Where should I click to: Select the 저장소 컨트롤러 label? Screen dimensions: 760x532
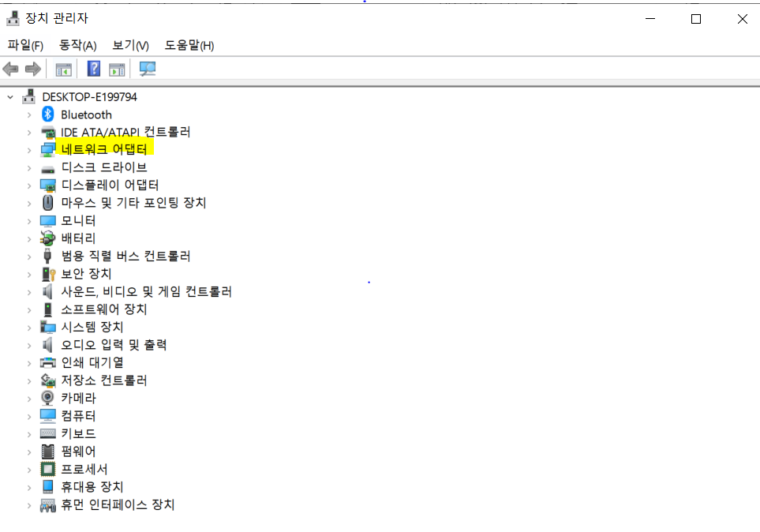(x=104, y=380)
